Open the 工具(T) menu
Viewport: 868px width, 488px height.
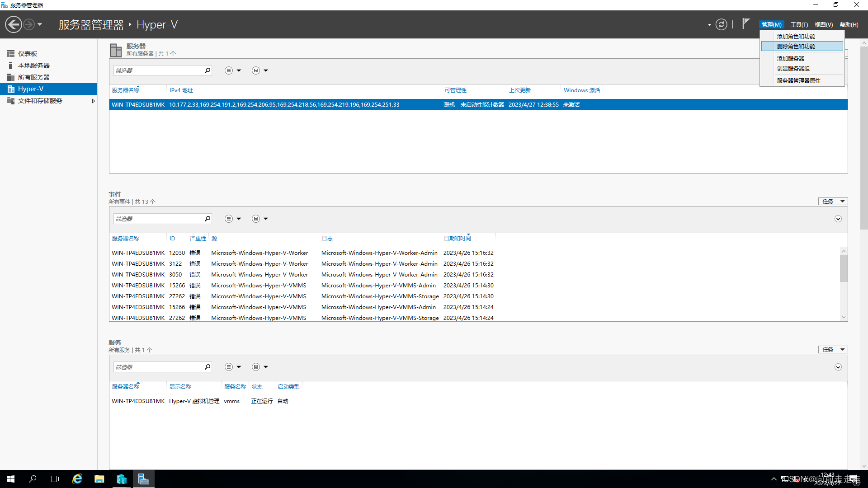click(799, 25)
